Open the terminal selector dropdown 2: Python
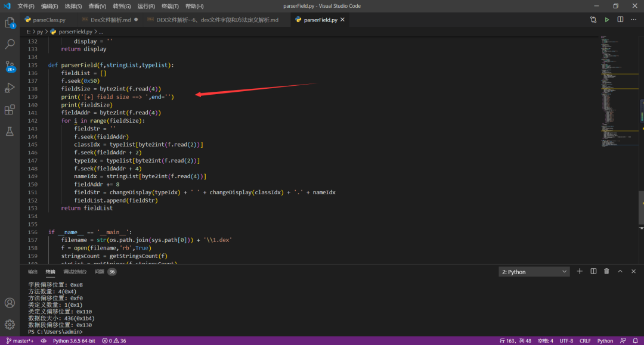Image resolution: width=644 pixels, height=345 pixels. point(534,272)
